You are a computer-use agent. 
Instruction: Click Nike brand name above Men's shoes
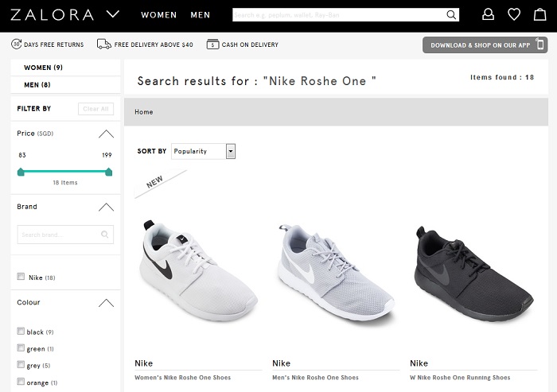(x=282, y=363)
